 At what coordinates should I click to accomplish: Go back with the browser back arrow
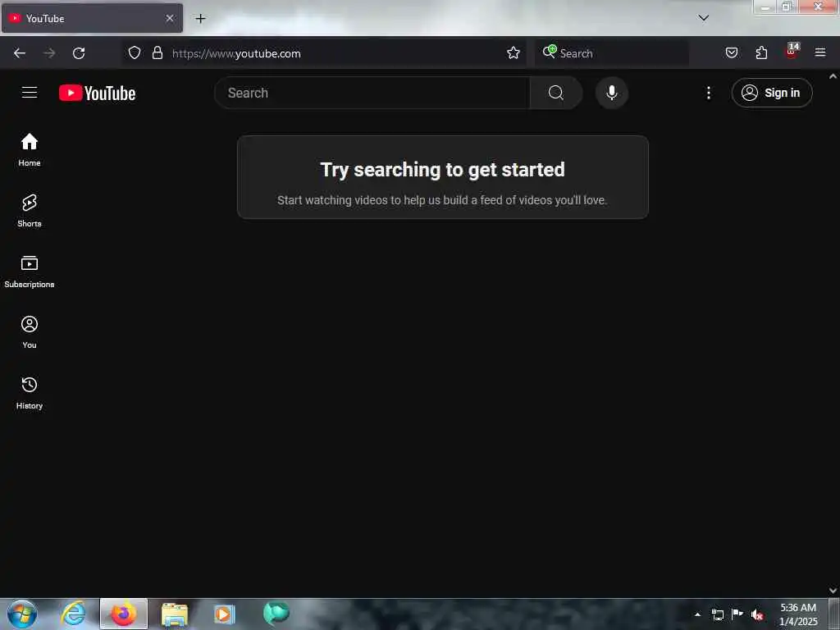pyautogui.click(x=20, y=53)
